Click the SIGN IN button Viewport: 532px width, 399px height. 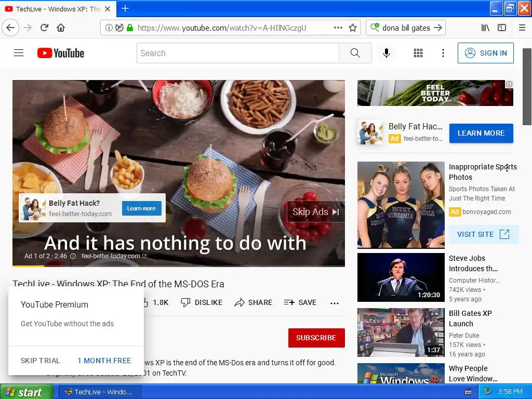click(486, 53)
